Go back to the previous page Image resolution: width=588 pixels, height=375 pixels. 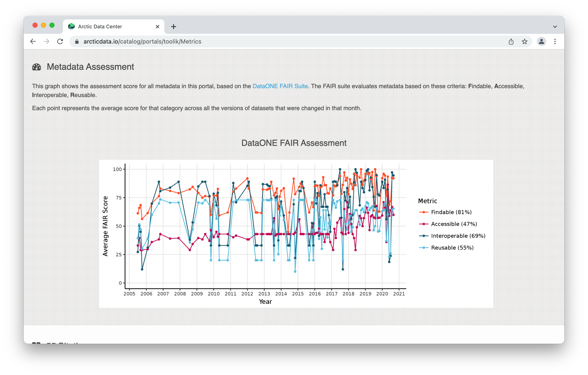pyautogui.click(x=33, y=42)
